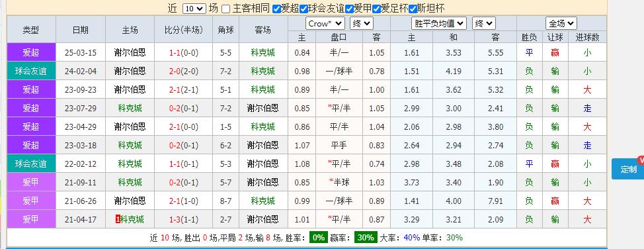Click handicap 平手 on 23-03-18 row
644x249 pixels.
(x=339, y=145)
